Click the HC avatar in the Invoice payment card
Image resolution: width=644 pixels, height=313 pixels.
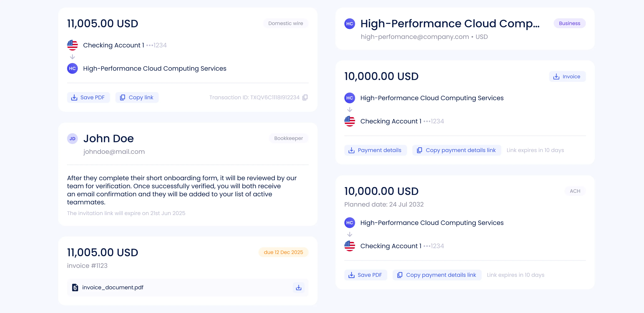(x=350, y=98)
